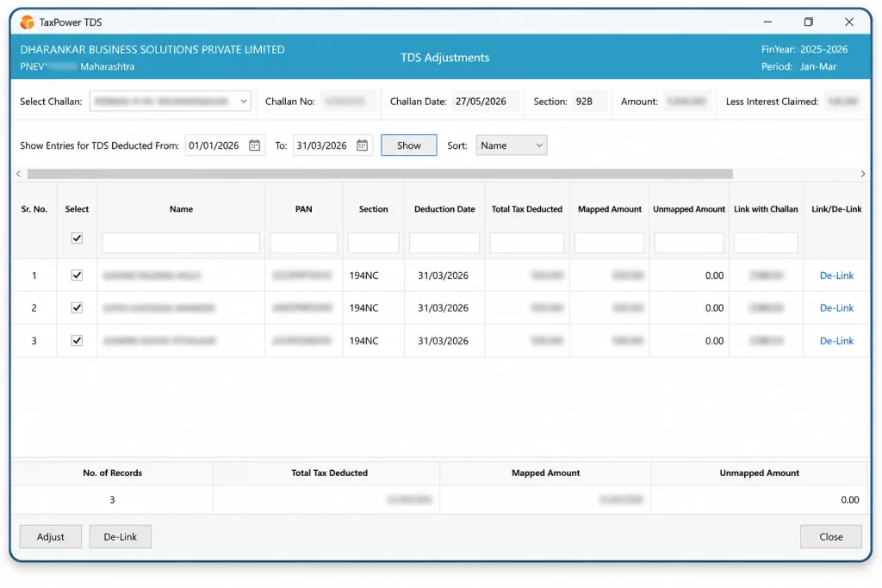Focus the Link with Challan filter box
The width and height of the screenshot is (882, 588).
766,243
